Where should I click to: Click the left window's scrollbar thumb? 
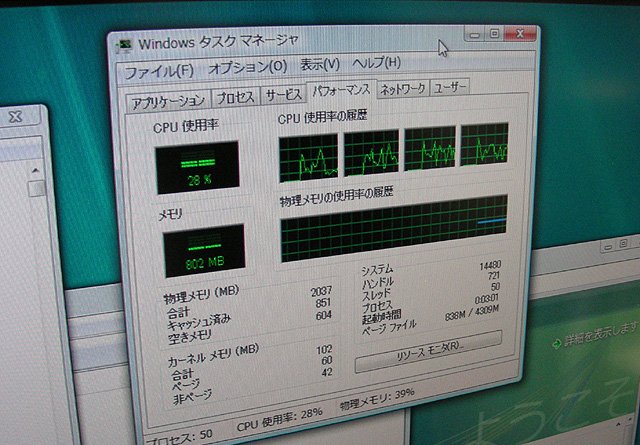pos(36,189)
